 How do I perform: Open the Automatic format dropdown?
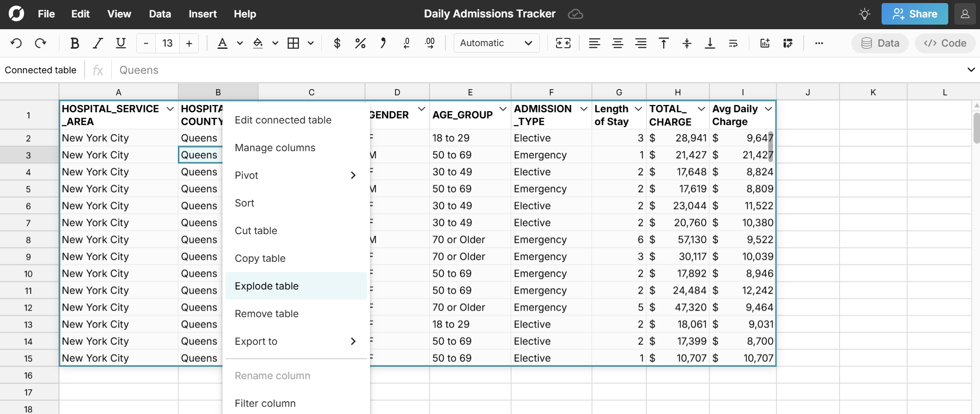(x=496, y=43)
